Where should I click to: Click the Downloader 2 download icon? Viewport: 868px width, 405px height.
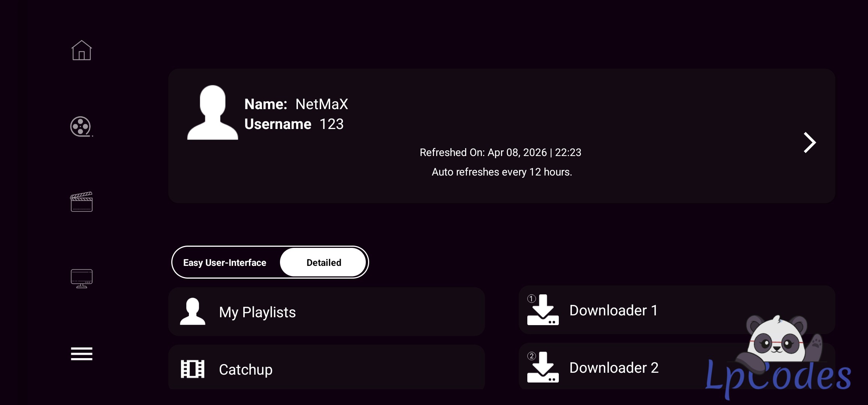coord(543,367)
